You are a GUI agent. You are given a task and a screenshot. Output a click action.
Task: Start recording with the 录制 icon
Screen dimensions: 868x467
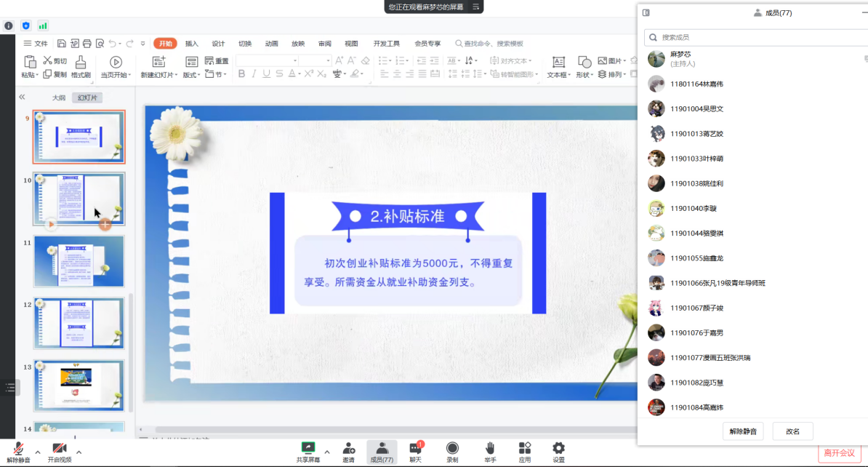tap(452, 449)
